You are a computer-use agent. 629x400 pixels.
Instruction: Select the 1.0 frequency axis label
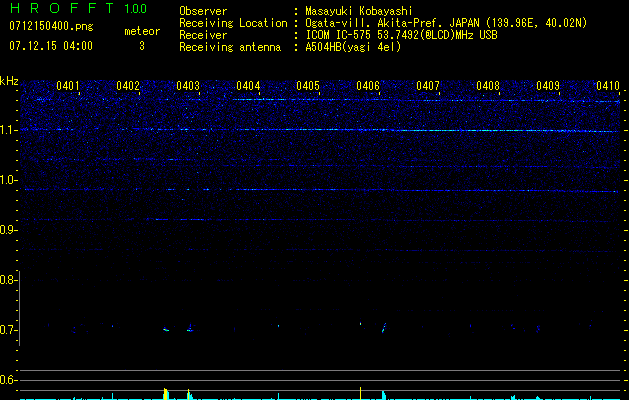coord(9,180)
